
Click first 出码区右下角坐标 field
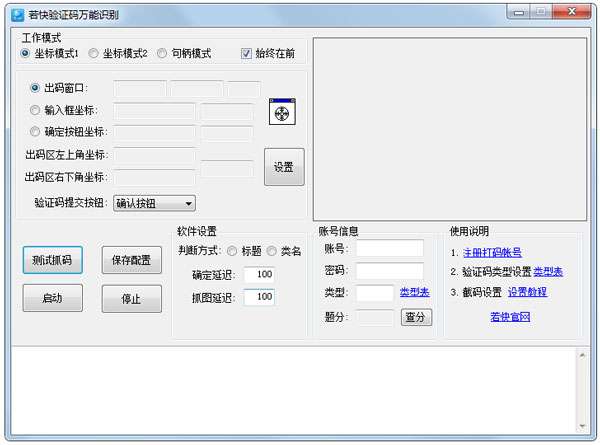tap(154, 177)
